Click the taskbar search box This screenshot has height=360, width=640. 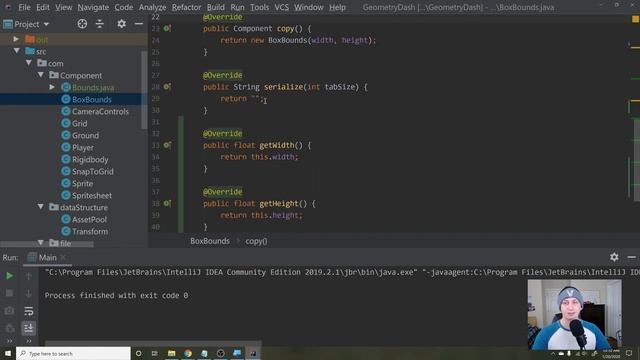pos(73,353)
